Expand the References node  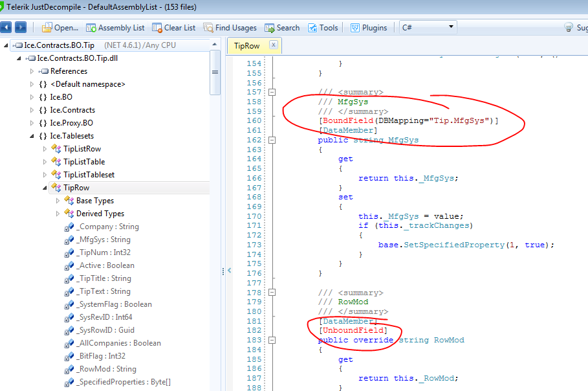pyautogui.click(x=32, y=71)
